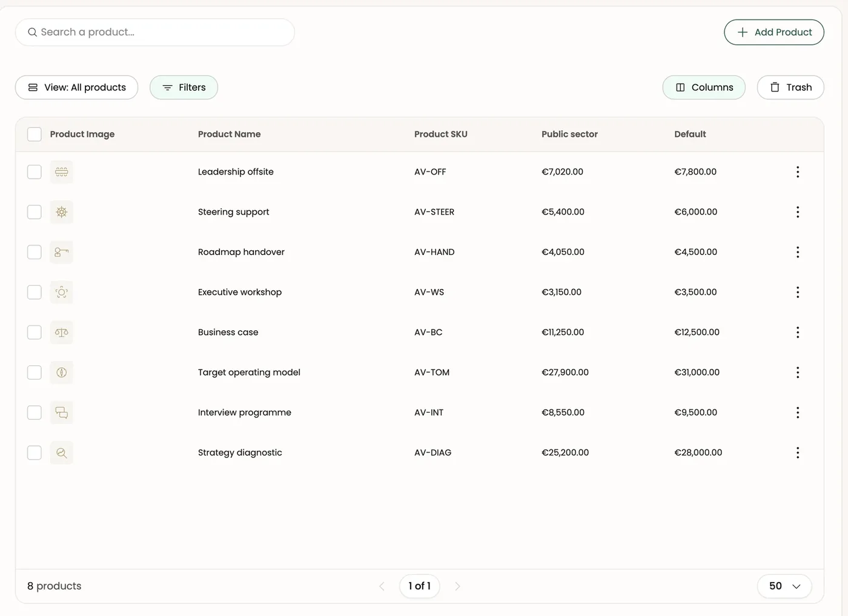Click the €12,500.00 default price
The image size is (848, 616).
pos(697,332)
